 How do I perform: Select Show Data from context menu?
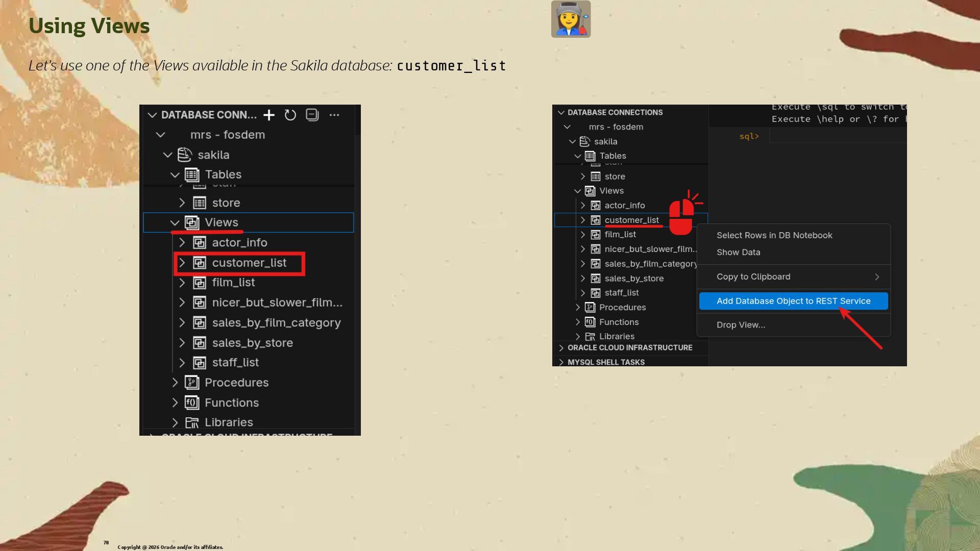pos(738,252)
